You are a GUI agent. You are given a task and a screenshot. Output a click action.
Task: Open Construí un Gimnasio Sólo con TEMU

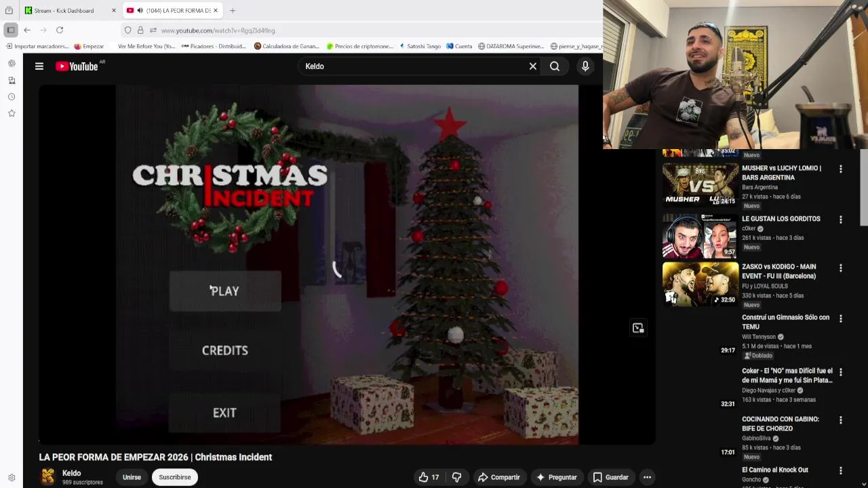pyautogui.click(x=785, y=322)
